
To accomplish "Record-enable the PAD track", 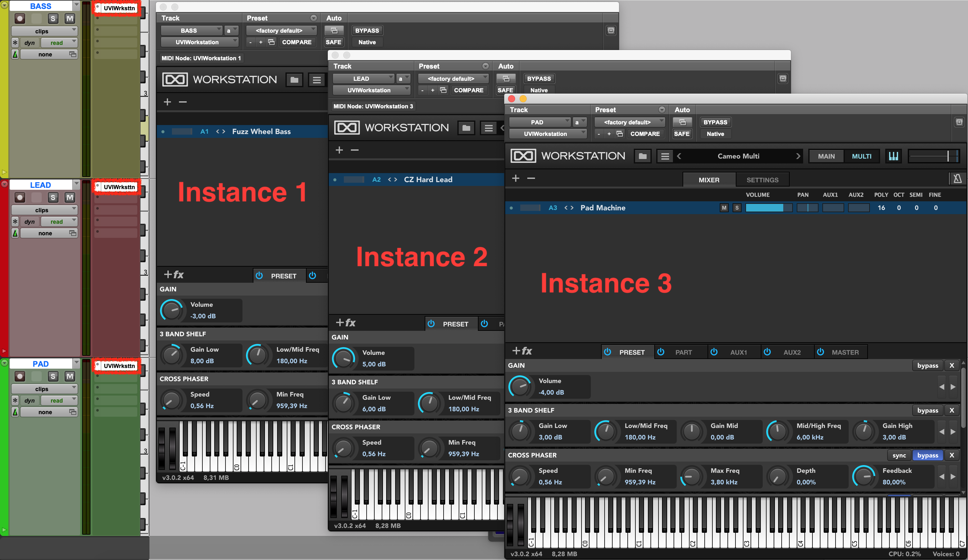I will pos(20,376).
